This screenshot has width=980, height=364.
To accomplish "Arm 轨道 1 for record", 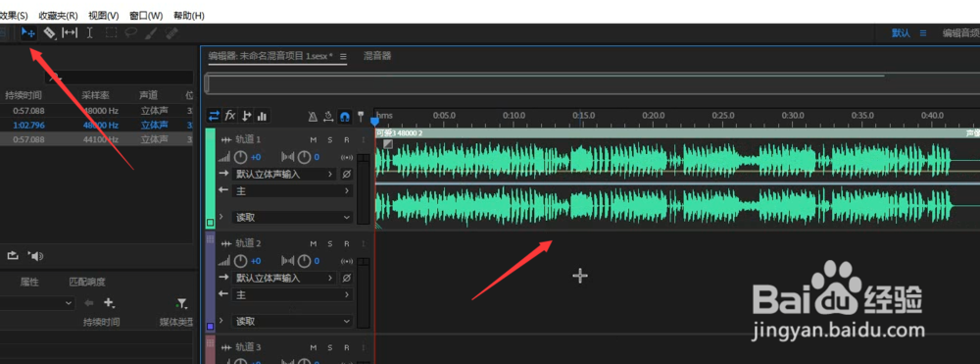I will point(346,139).
